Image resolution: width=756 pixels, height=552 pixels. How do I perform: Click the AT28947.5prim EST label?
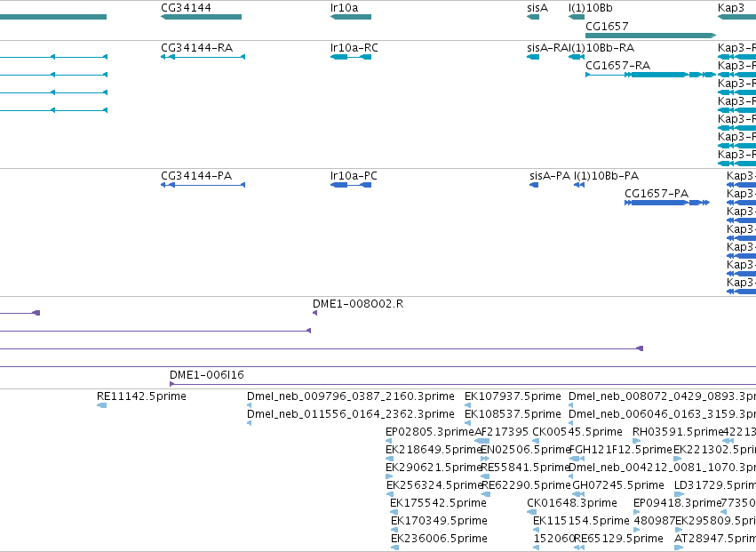click(715, 539)
